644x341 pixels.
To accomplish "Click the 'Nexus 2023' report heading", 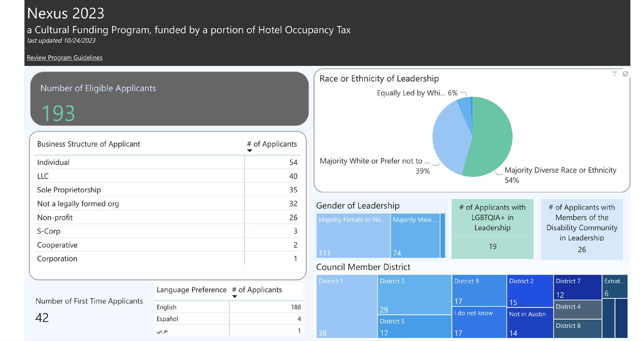I will click(x=66, y=13).
